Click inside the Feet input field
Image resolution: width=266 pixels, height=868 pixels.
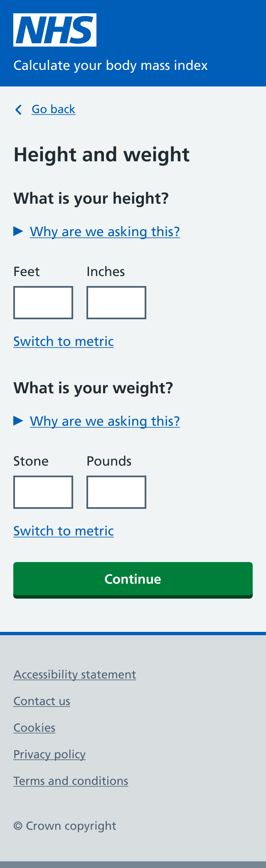coord(43,302)
